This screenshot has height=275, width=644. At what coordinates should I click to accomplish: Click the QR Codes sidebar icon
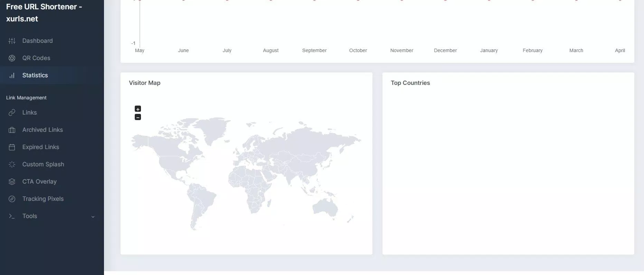tap(12, 58)
